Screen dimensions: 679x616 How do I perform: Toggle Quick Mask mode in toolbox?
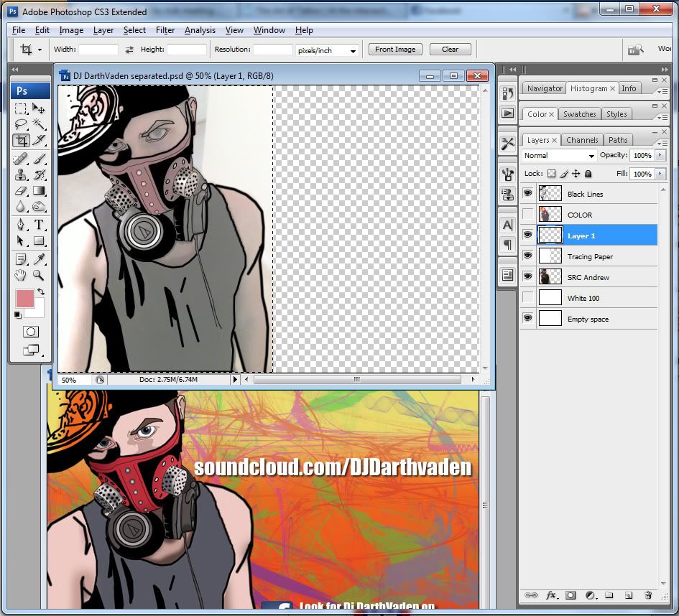pyautogui.click(x=30, y=332)
